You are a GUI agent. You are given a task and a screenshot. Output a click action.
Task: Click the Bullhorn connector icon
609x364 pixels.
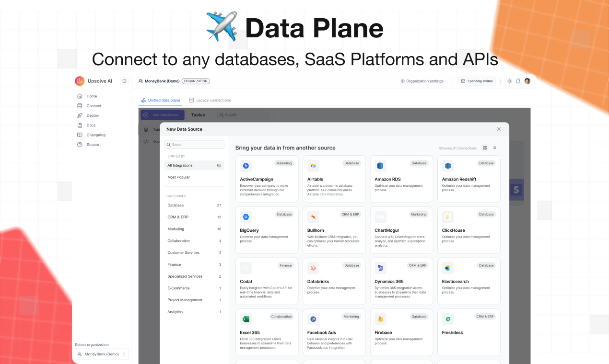313,216
